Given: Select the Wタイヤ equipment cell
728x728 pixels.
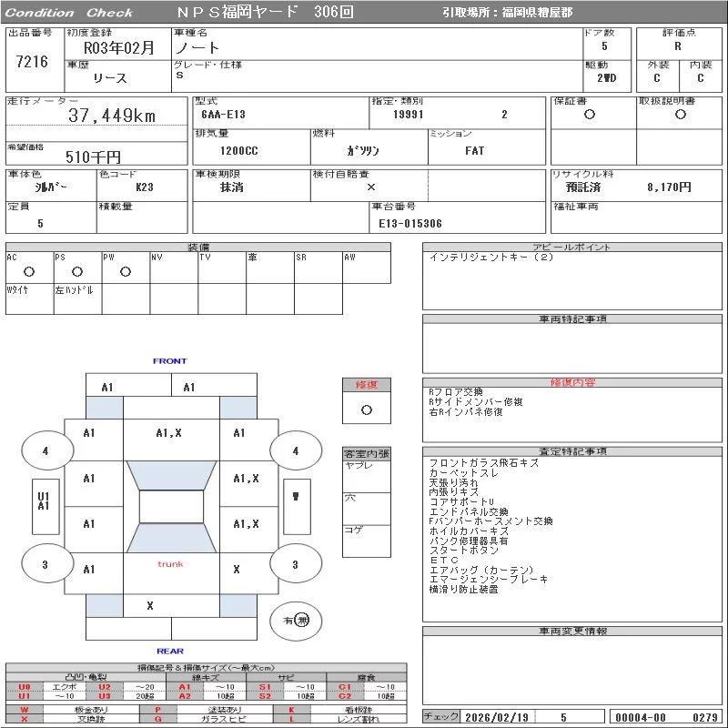Looking at the screenshot, I should click(30, 299).
